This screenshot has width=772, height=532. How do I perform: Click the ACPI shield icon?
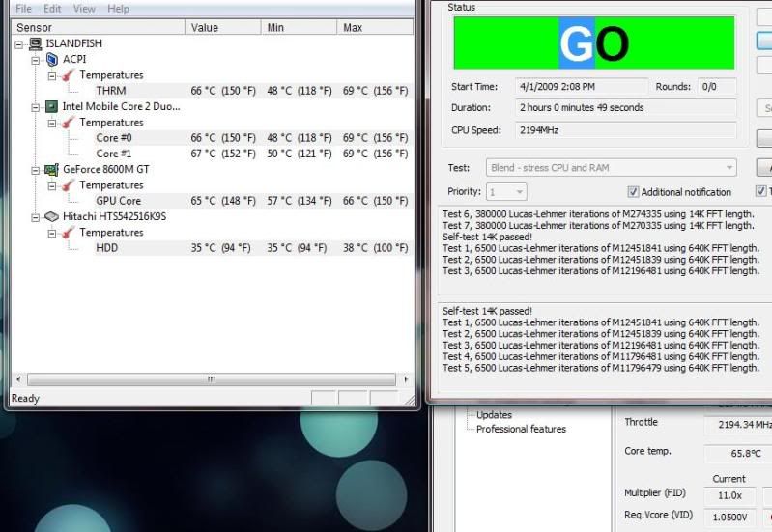coord(52,60)
